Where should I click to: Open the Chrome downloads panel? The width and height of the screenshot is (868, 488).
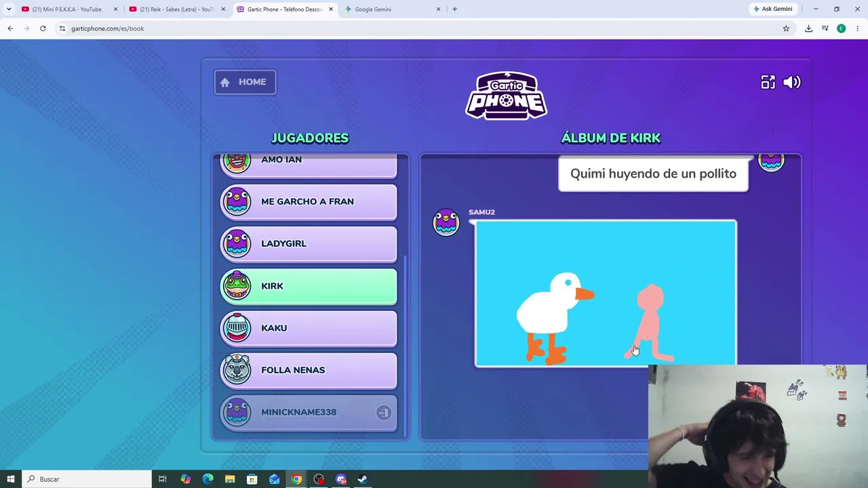(x=808, y=28)
